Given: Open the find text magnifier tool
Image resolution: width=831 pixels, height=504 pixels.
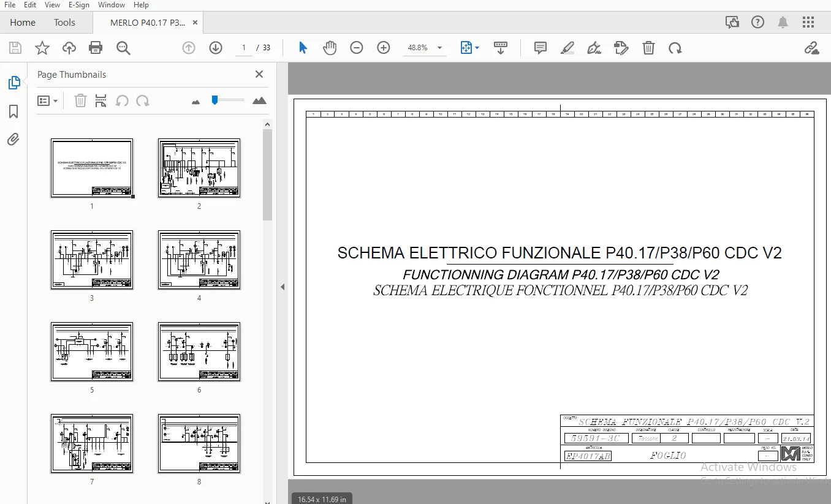Looking at the screenshot, I should [124, 48].
